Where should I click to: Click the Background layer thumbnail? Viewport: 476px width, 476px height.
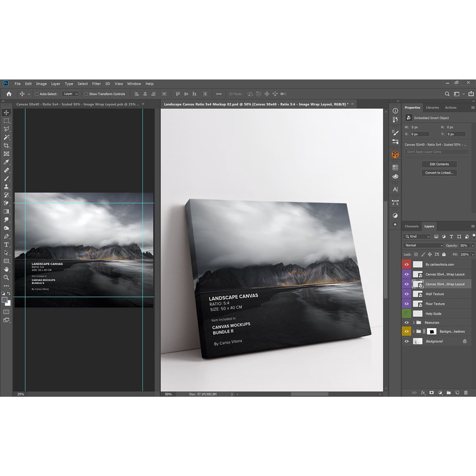point(417,341)
